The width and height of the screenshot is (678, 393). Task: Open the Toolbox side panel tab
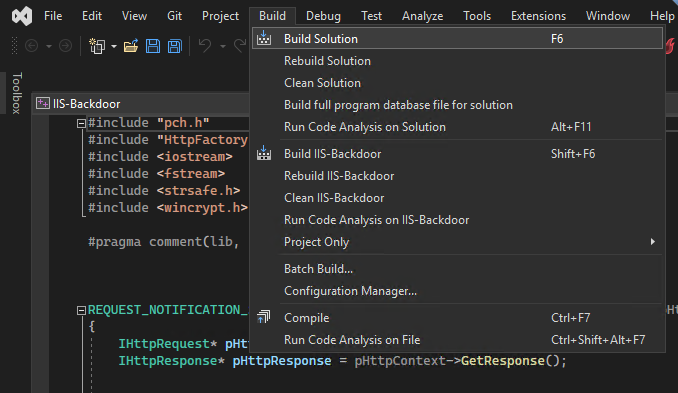coord(16,93)
